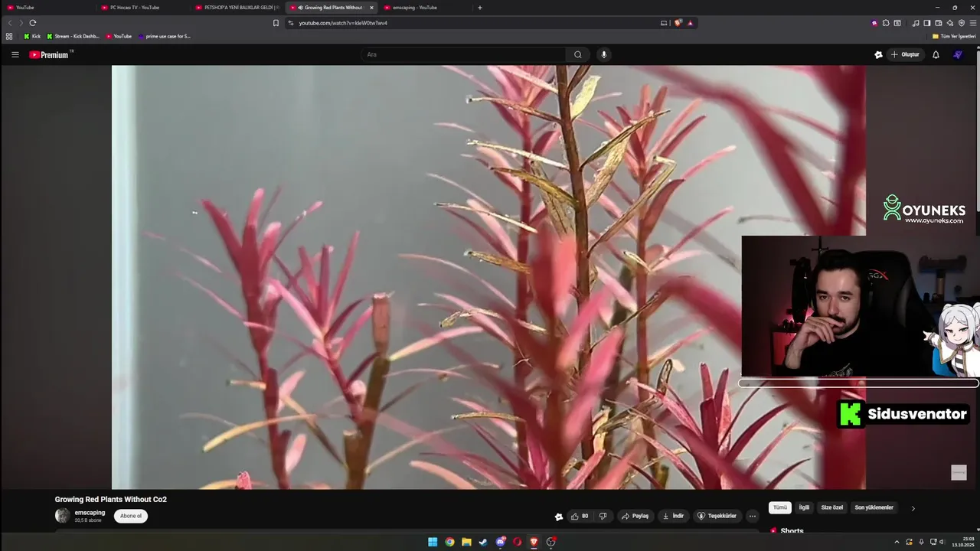Open Opera browser from the taskbar
Image resolution: width=980 pixels, height=551 pixels.
(x=518, y=542)
